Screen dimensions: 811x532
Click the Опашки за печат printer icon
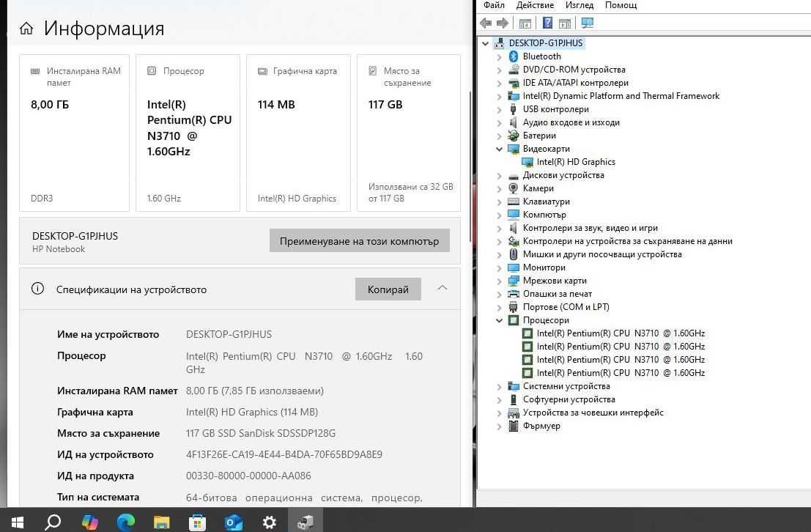(513, 294)
